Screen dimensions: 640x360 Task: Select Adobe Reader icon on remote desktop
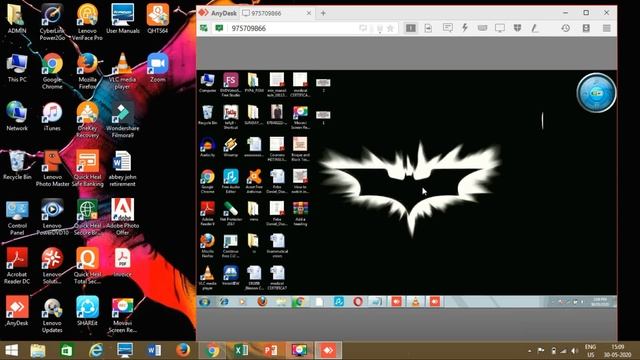[x=207, y=213]
